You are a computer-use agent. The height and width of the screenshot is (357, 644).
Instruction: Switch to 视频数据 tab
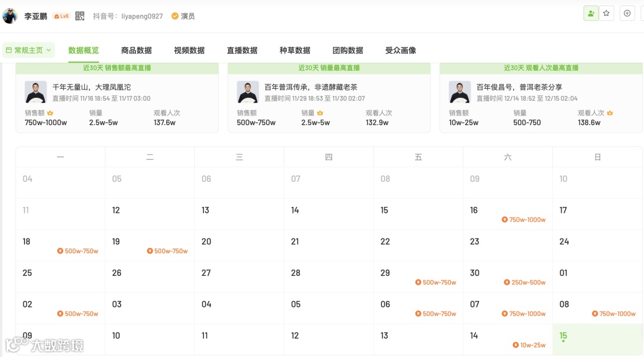point(190,51)
